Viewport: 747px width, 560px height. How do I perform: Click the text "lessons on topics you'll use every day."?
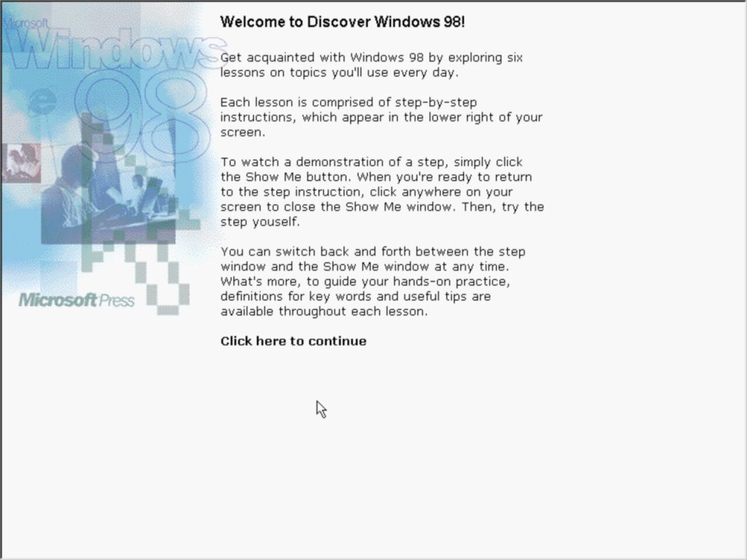(x=339, y=73)
